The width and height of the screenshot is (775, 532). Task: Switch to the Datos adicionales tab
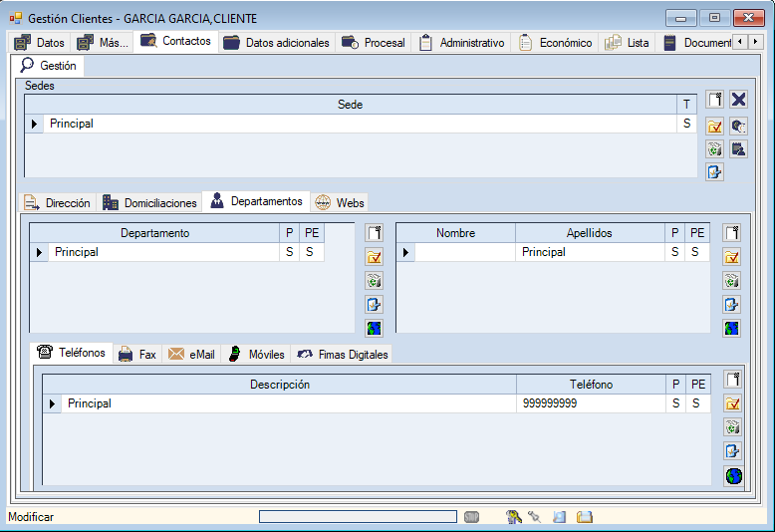tap(276, 43)
